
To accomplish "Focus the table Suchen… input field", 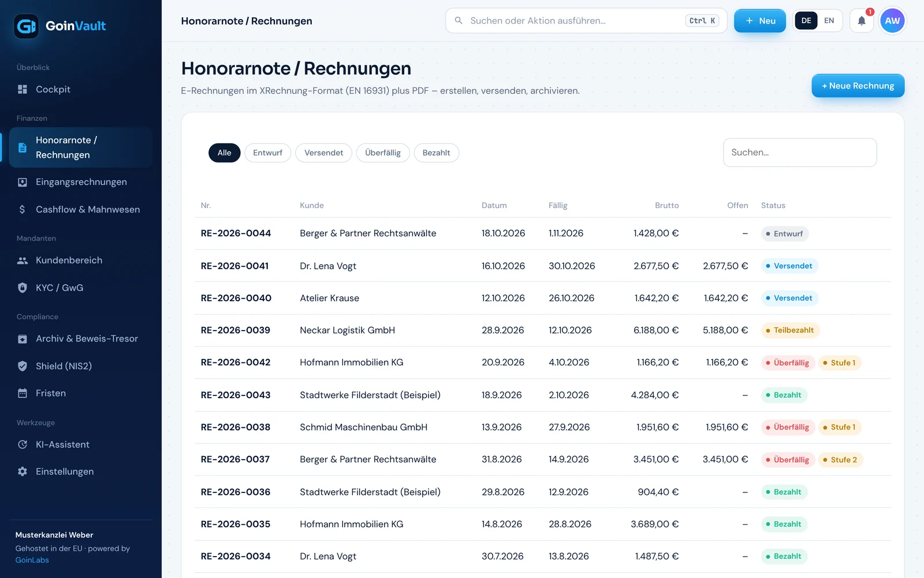I will tap(800, 153).
